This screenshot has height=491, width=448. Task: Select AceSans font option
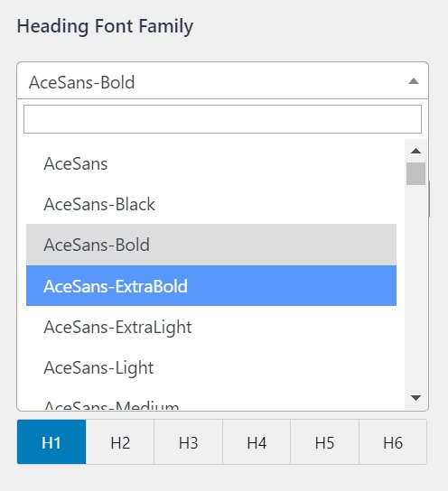[211, 163]
